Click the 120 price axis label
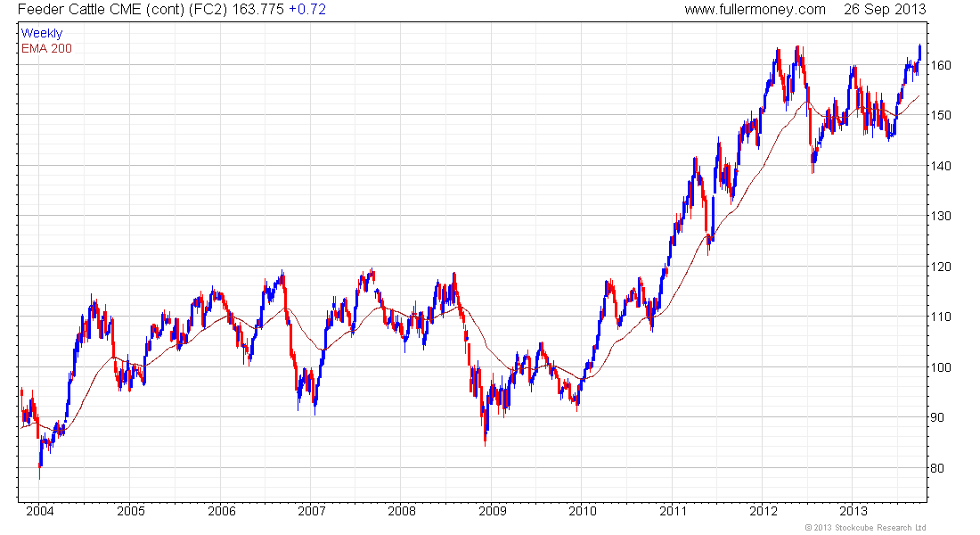Viewport: 980px width, 535px height. click(x=941, y=267)
